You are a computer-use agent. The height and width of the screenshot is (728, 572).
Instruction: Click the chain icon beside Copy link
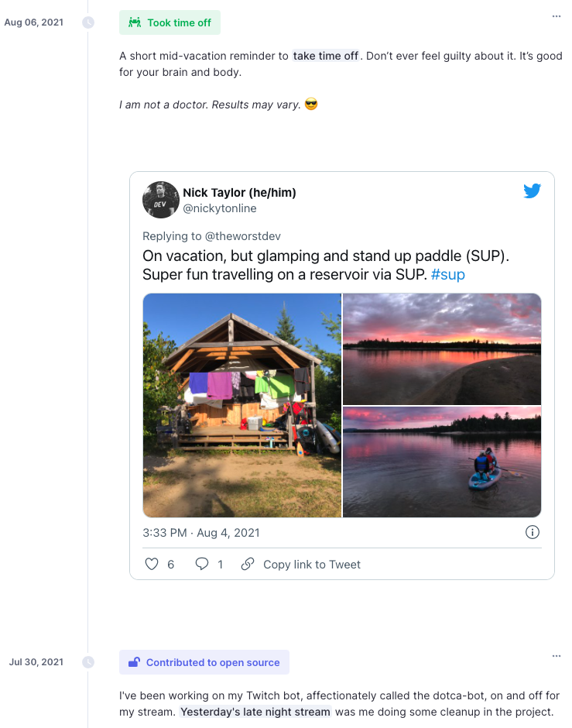pos(248,564)
